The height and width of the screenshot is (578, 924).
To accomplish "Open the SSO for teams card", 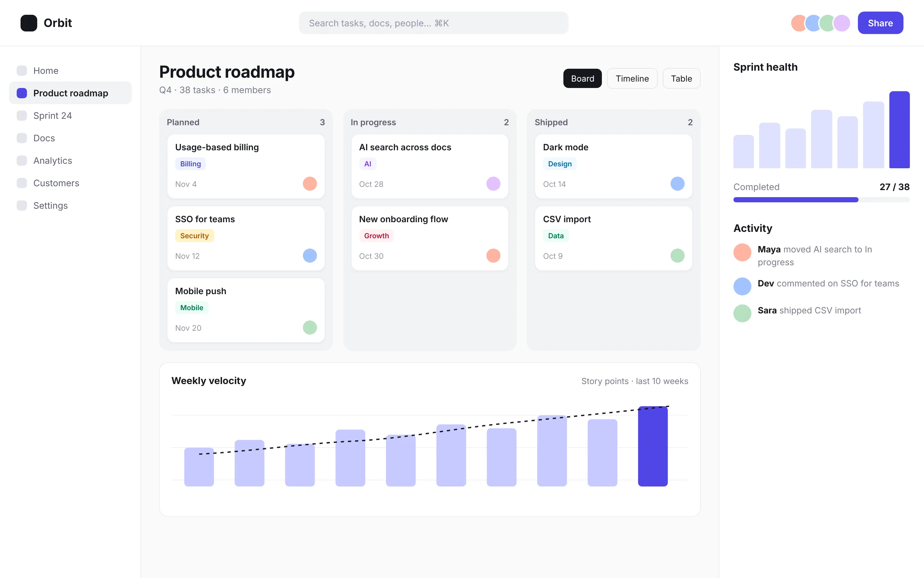I will click(246, 238).
